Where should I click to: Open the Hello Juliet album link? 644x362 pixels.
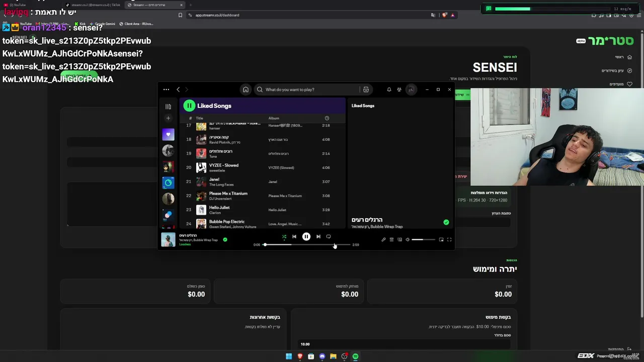click(x=277, y=210)
